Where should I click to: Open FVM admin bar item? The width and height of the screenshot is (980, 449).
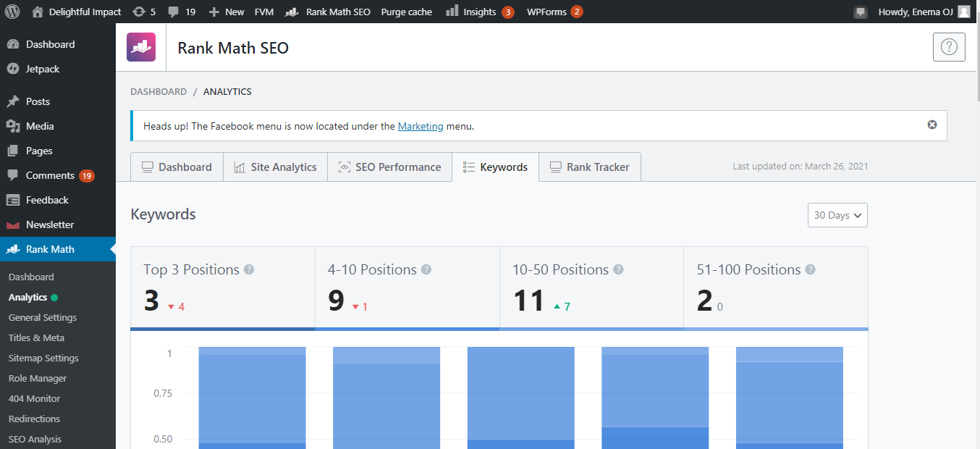[263, 12]
